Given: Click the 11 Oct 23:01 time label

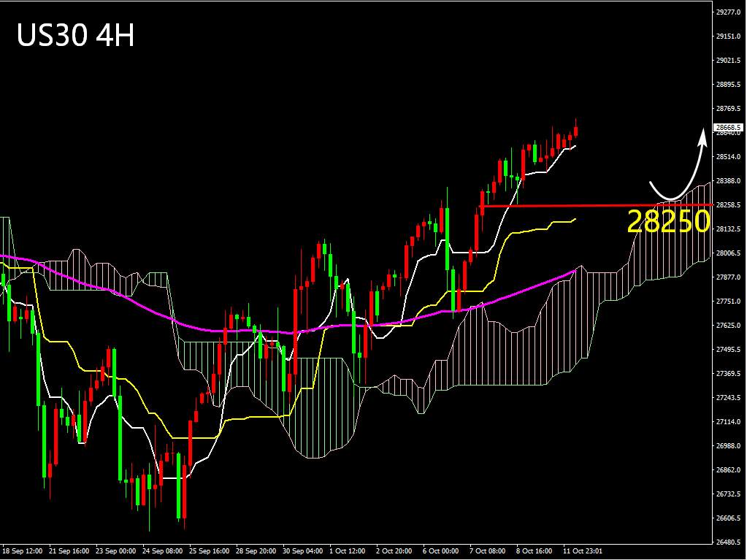Looking at the screenshot, I should [x=583, y=551].
